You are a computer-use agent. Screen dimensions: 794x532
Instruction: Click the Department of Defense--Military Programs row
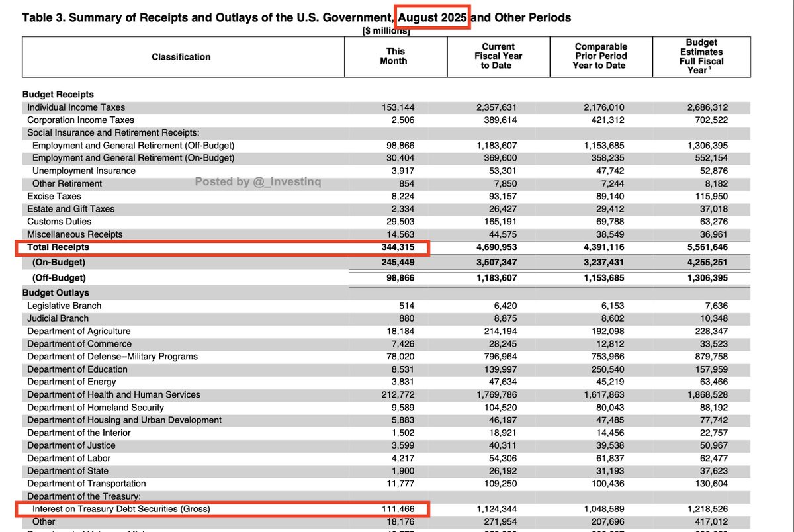point(112,357)
